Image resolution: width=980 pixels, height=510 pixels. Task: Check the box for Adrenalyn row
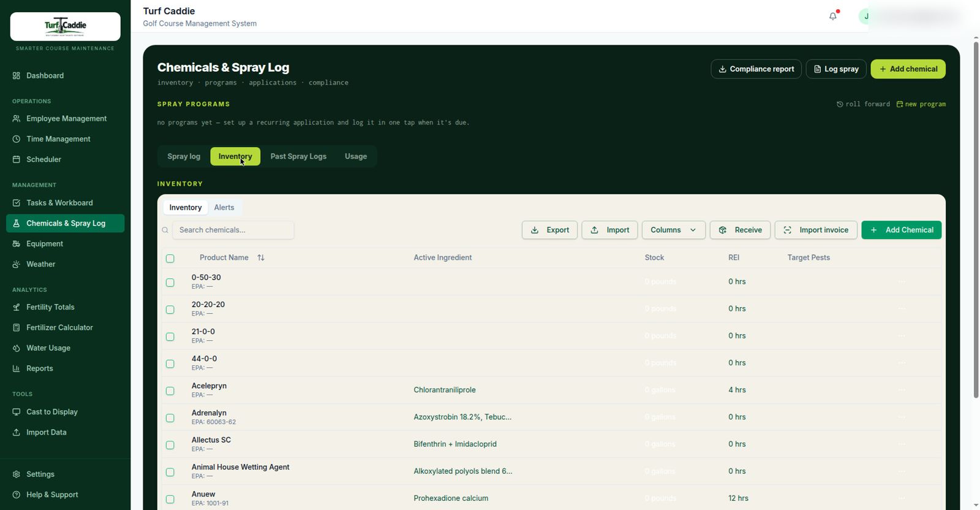[170, 418]
